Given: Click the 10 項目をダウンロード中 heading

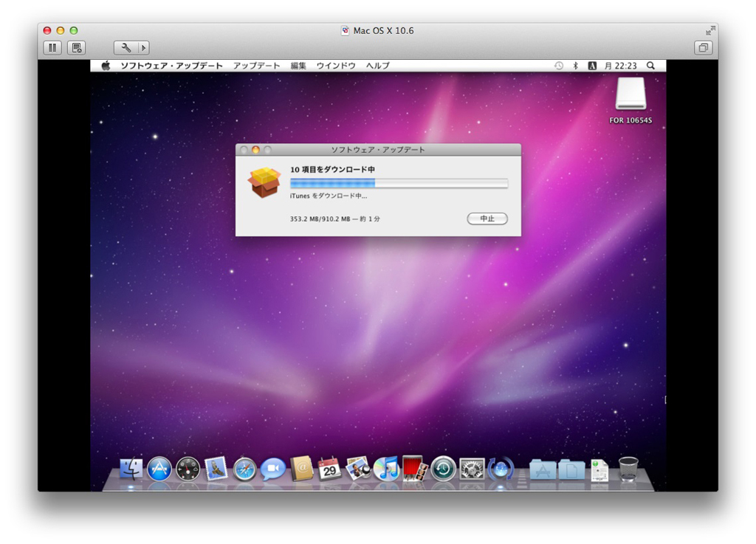Looking at the screenshot, I should pyautogui.click(x=333, y=170).
